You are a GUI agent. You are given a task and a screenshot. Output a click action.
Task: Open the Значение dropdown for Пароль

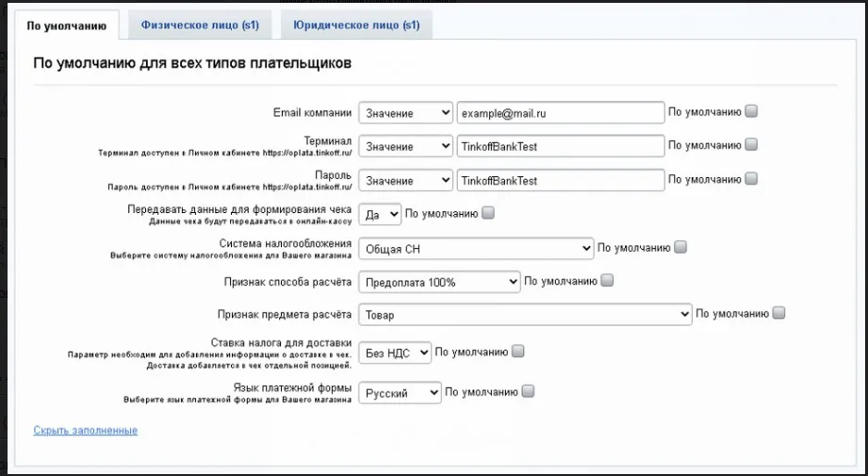[406, 180]
